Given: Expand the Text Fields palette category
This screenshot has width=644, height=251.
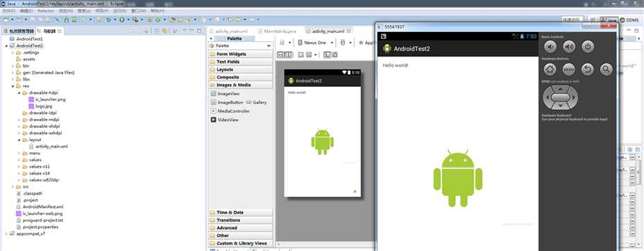Looking at the screenshot, I should 240,62.
